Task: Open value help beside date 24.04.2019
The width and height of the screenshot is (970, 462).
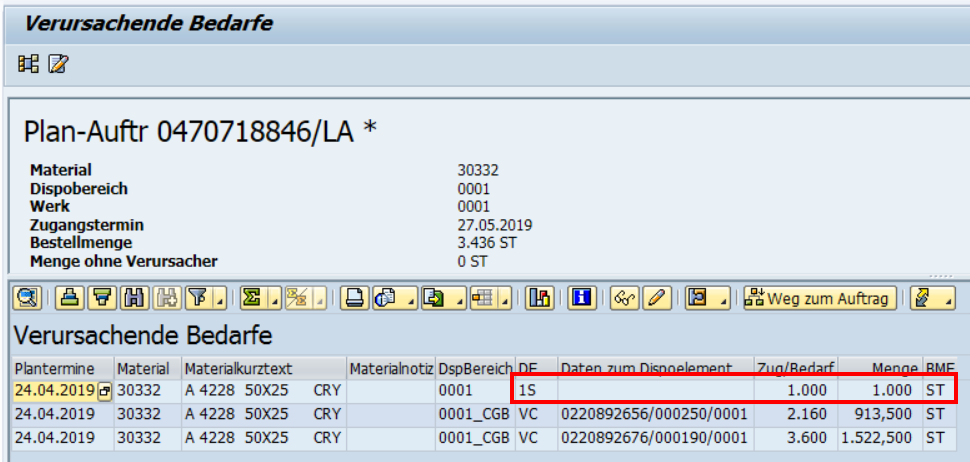Action: 103,390
